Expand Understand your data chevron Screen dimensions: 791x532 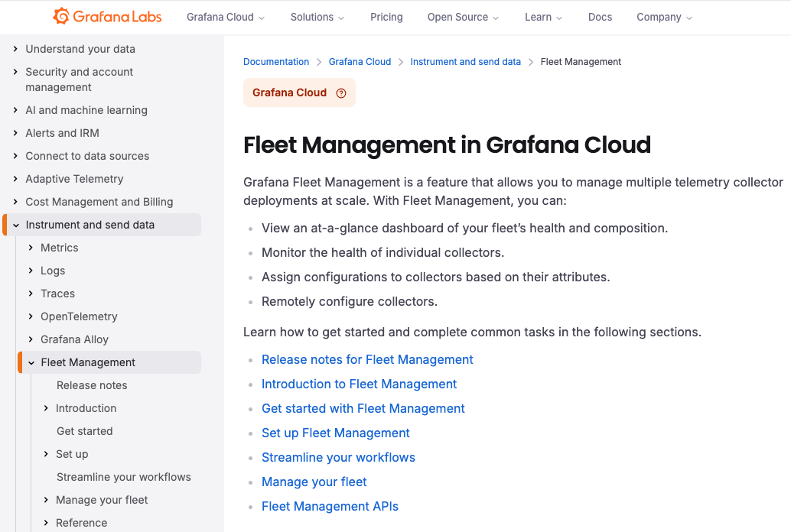tap(15, 49)
